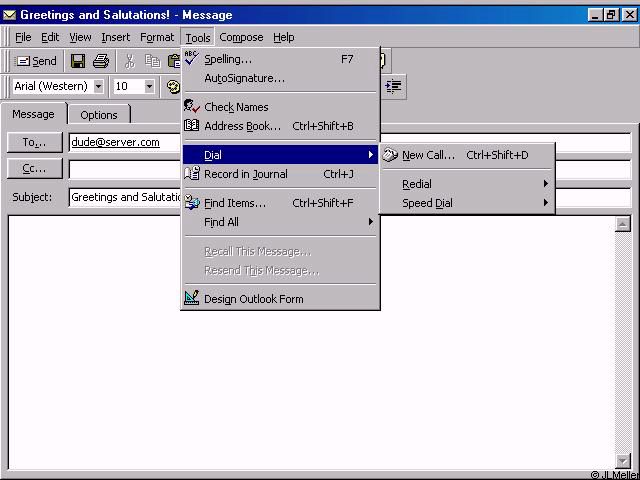This screenshot has width=640, height=480.
Task: Click the grayed Resend This Message entry
Action: click(280, 270)
